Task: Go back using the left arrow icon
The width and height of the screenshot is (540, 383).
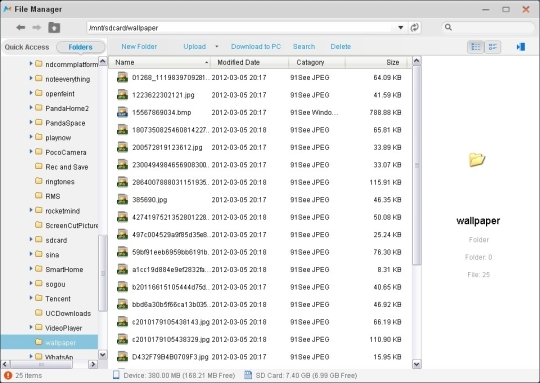Action: [x=20, y=27]
